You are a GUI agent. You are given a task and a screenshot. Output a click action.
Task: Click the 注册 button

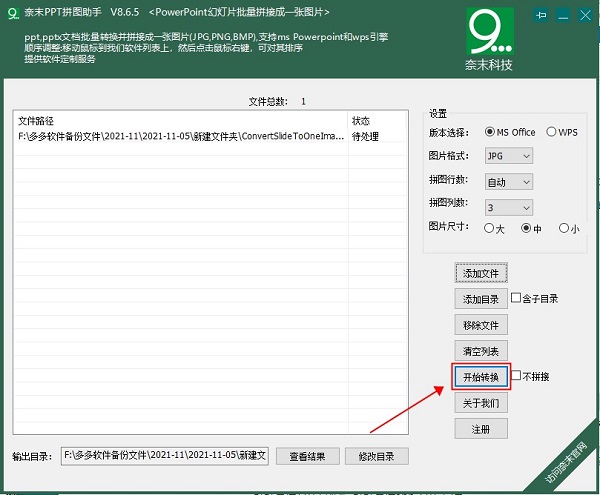coord(481,429)
